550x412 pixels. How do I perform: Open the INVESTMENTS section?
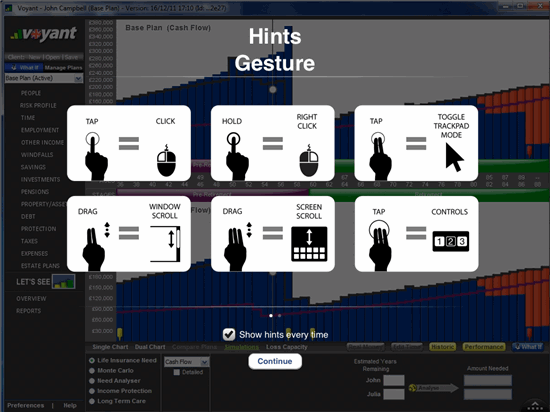coord(40,180)
